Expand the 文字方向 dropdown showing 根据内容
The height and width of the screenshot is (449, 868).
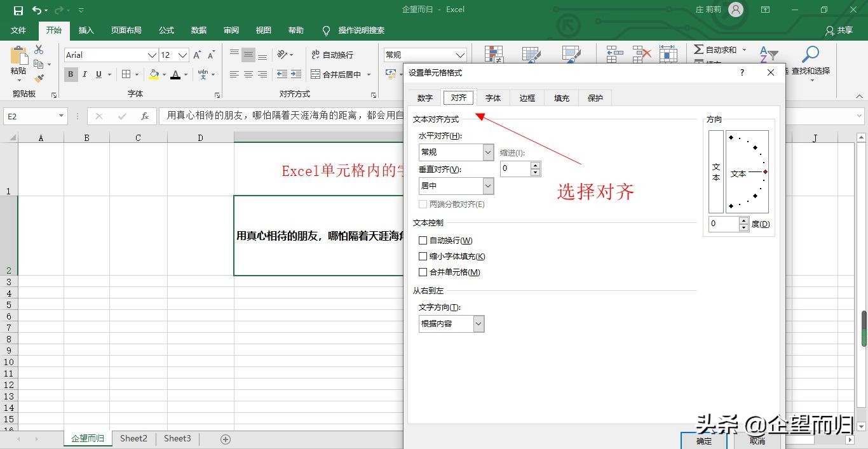coord(478,323)
